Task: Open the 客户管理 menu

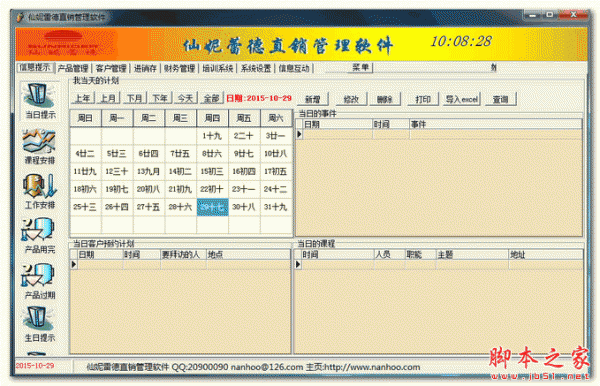Action: [111, 68]
